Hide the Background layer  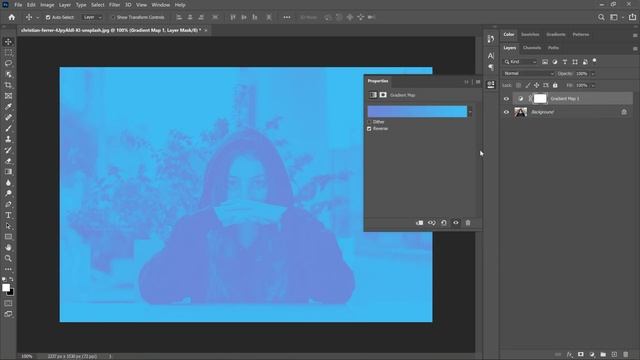507,112
